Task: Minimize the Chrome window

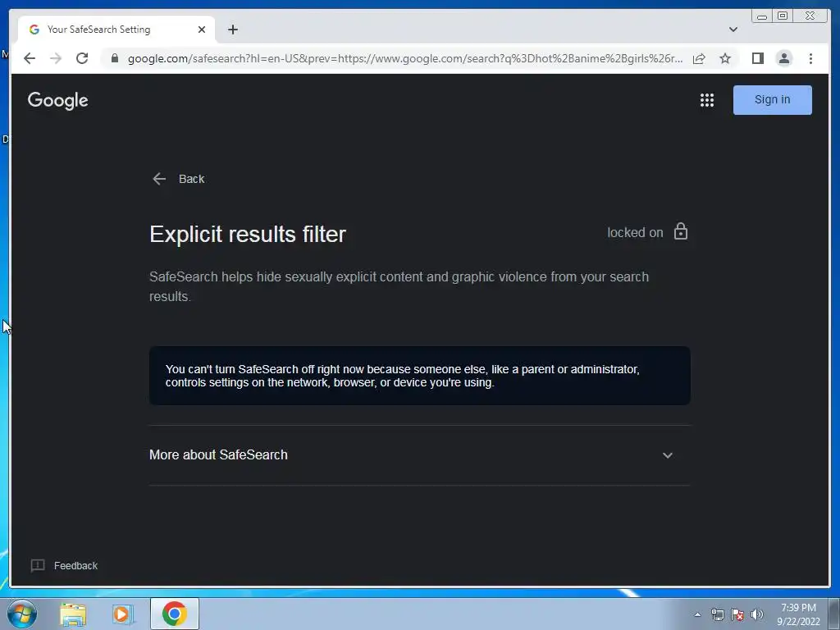Action: tap(762, 16)
